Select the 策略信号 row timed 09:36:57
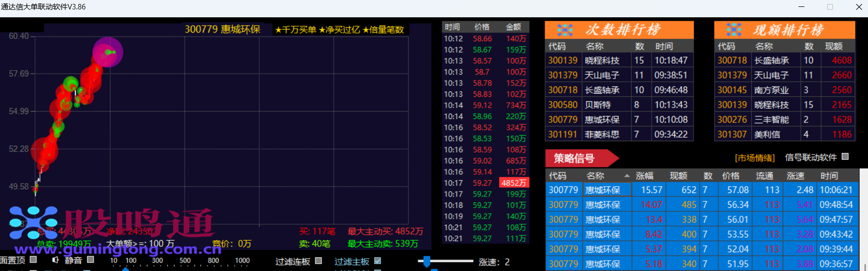868x271 pixels. 702,264
